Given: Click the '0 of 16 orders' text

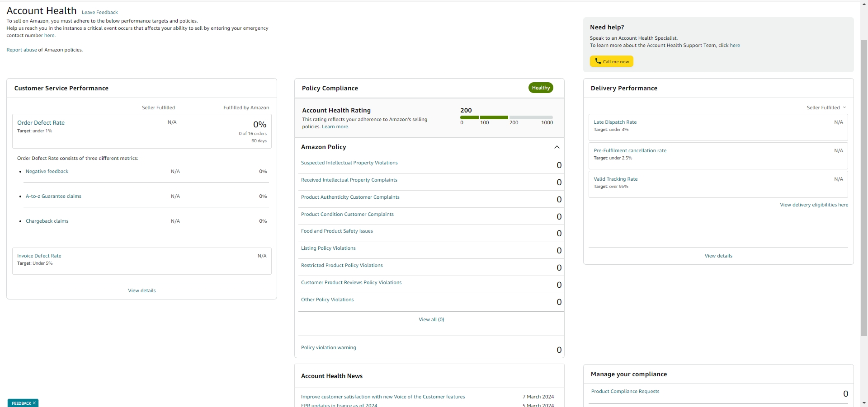Looking at the screenshot, I should pyautogui.click(x=253, y=133).
